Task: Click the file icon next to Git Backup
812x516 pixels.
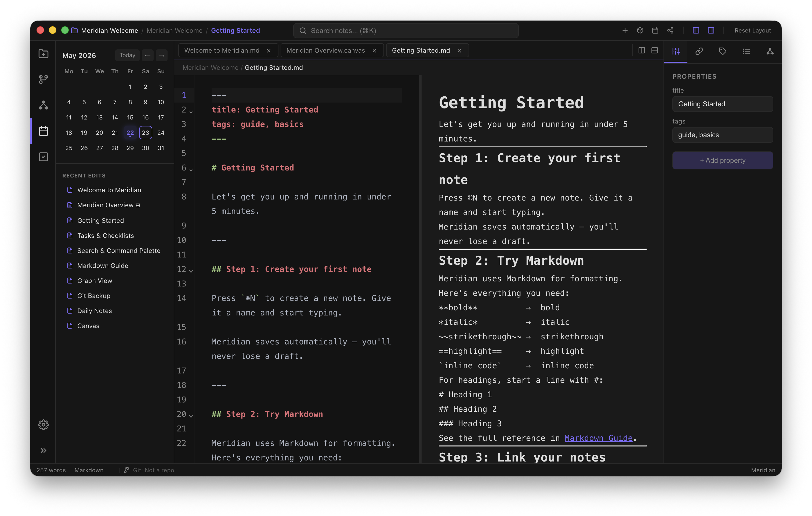Action: (70, 296)
